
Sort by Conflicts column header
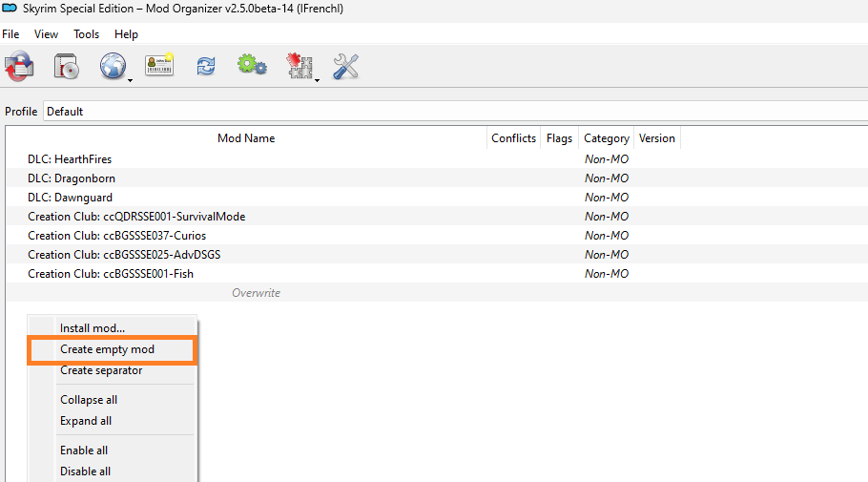pos(514,138)
